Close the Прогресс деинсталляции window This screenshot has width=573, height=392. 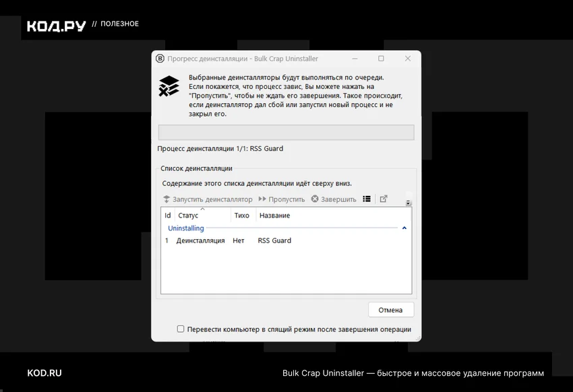(408, 59)
